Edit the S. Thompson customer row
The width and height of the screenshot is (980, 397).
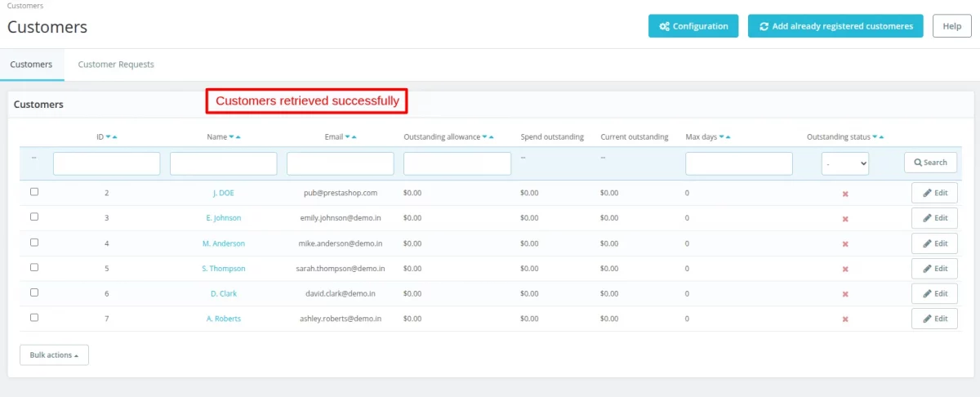coord(934,269)
